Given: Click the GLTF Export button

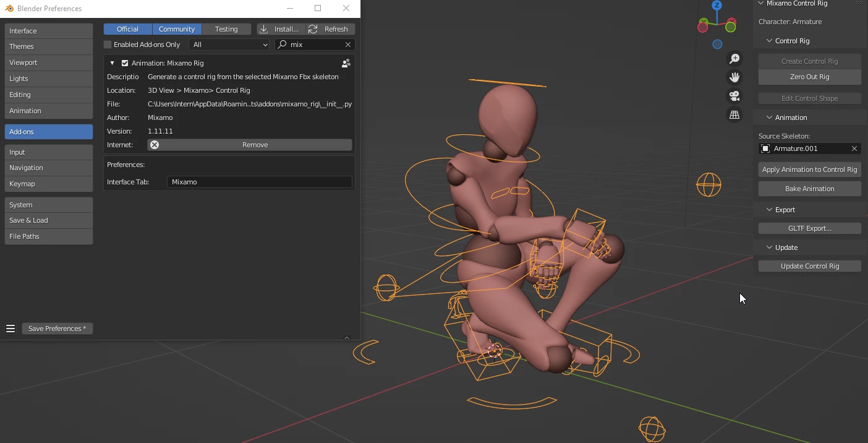Looking at the screenshot, I should (x=810, y=228).
